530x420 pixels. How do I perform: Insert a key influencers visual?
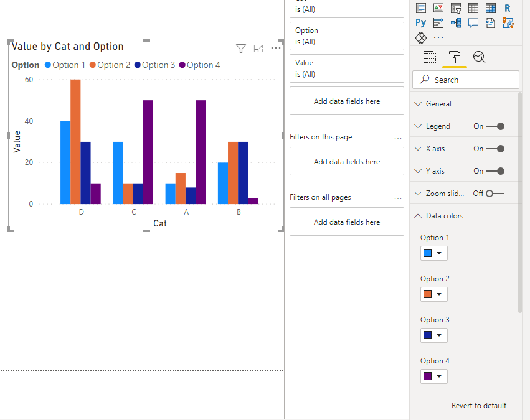[438, 22]
